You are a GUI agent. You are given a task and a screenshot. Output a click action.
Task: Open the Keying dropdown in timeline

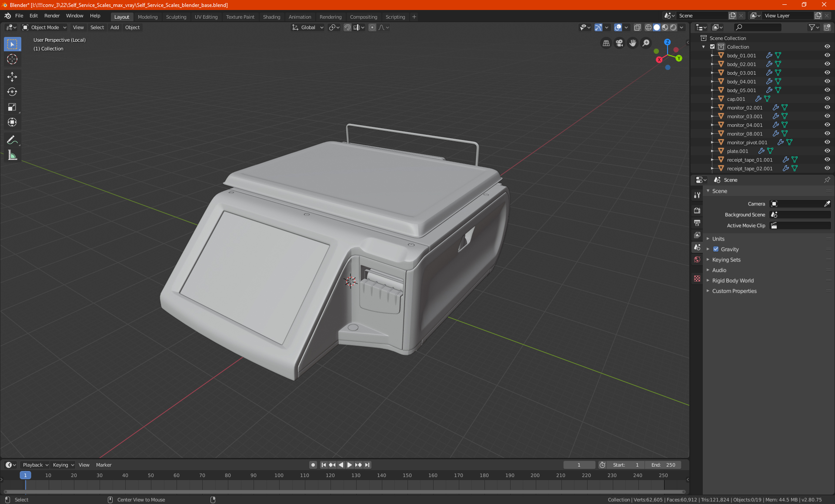pyautogui.click(x=63, y=465)
